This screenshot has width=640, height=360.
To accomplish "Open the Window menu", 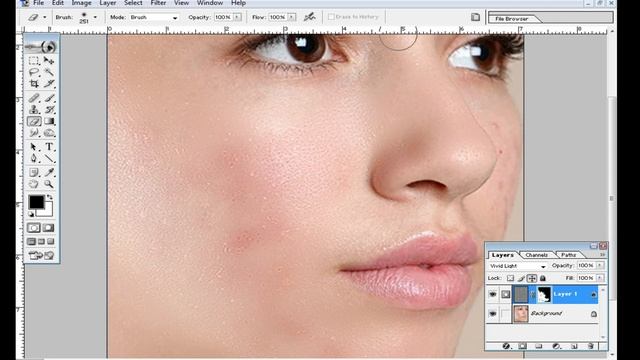I will click(210, 3).
